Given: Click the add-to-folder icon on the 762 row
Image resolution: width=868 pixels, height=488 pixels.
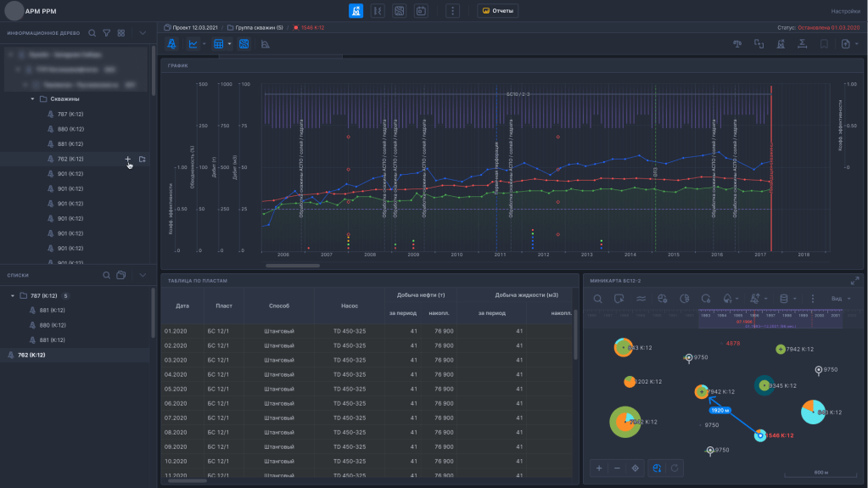Looking at the screenshot, I should click(142, 159).
